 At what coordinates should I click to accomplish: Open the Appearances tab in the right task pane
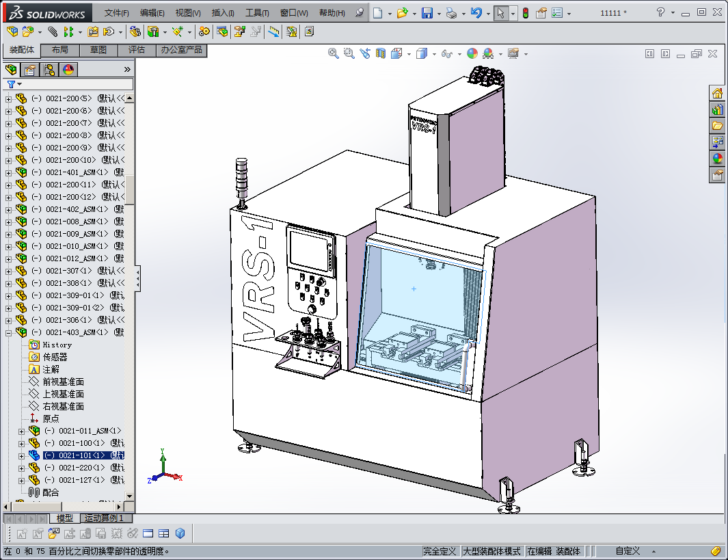717,159
